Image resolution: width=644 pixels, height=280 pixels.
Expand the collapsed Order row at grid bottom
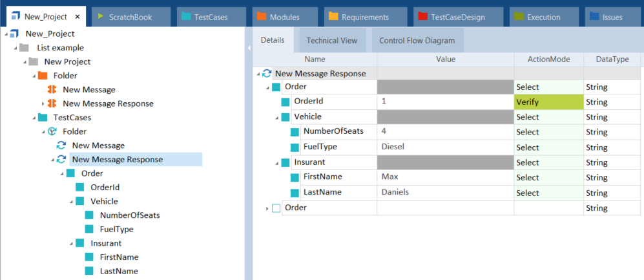[x=267, y=208]
